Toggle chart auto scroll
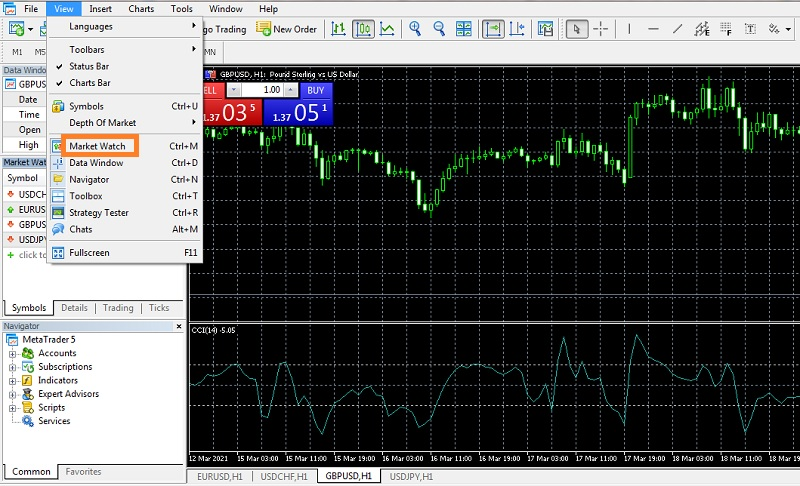This screenshot has width=800, height=486. (493, 29)
